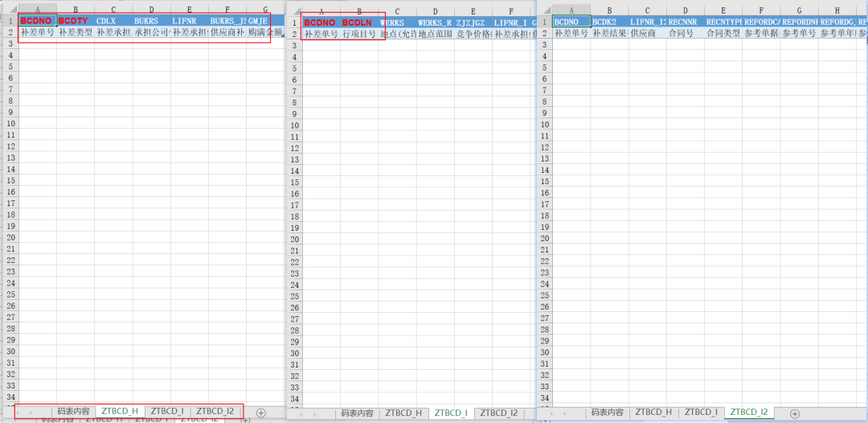Select CDLX cell in left window
868x423 pixels.
(113, 21)
